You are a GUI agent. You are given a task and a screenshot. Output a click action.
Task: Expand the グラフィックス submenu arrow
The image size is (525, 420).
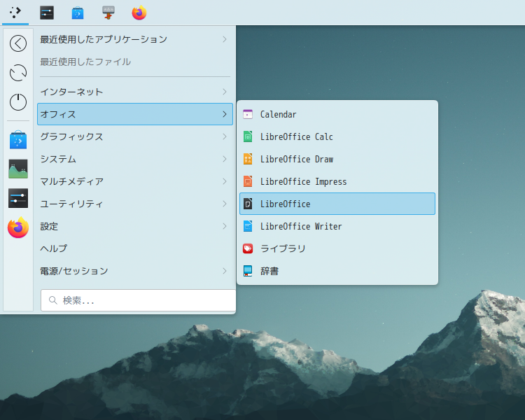click(x=225, y=136)
